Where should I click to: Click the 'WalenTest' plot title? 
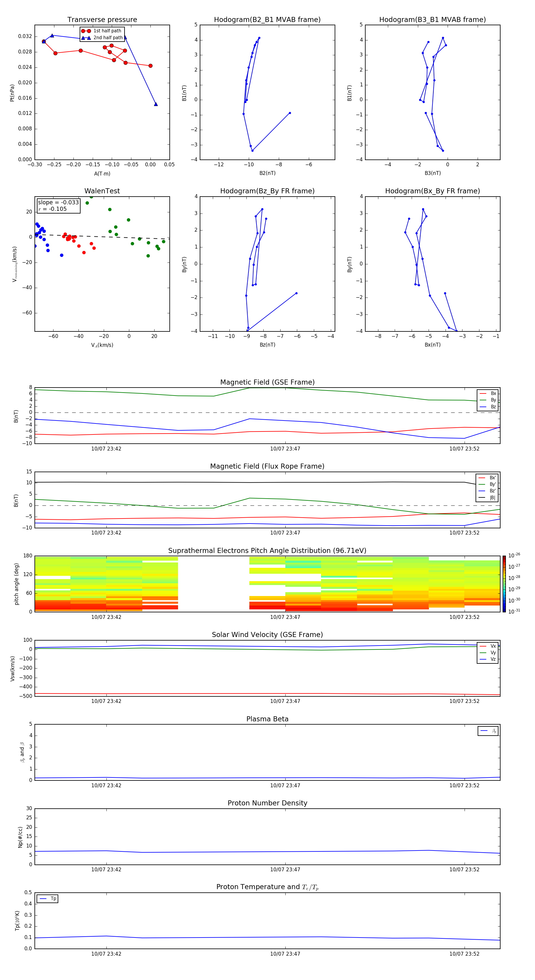[x=102, y=191]
